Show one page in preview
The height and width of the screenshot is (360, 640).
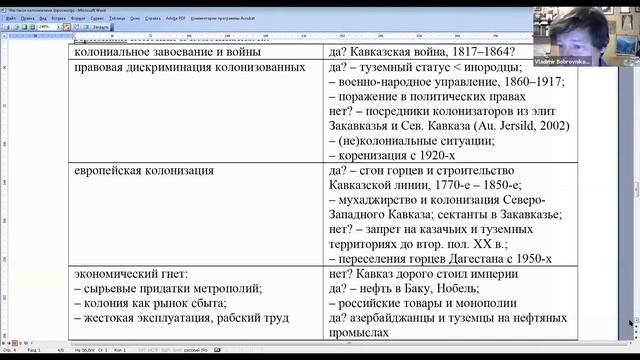(24, 27)
